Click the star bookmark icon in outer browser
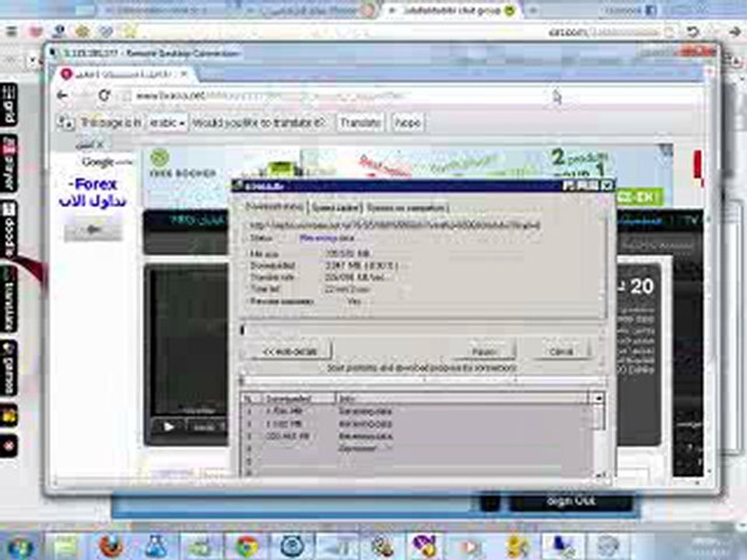This screenshot has height=560, width=747. (x=128, y=31)
